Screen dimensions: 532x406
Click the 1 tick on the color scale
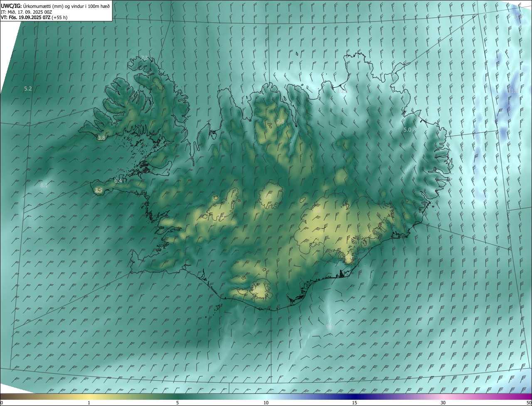pos(89,403)
